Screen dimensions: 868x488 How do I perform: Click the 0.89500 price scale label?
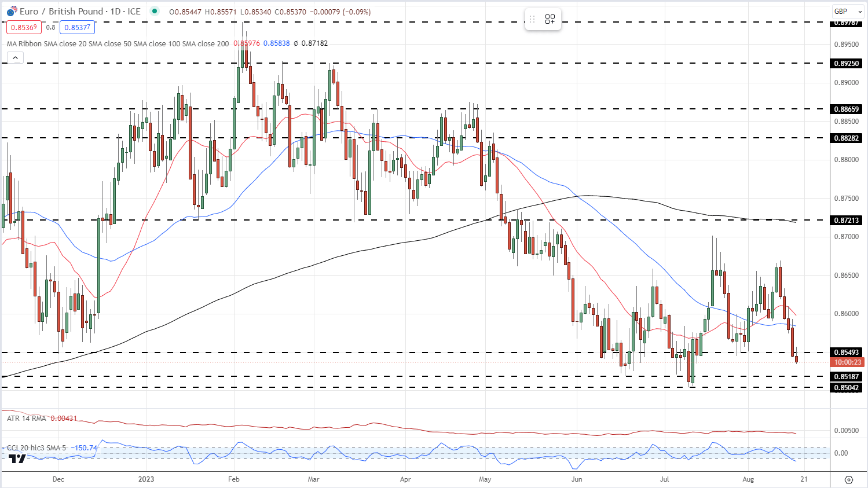pyautogui.click(x=847, y=45)
